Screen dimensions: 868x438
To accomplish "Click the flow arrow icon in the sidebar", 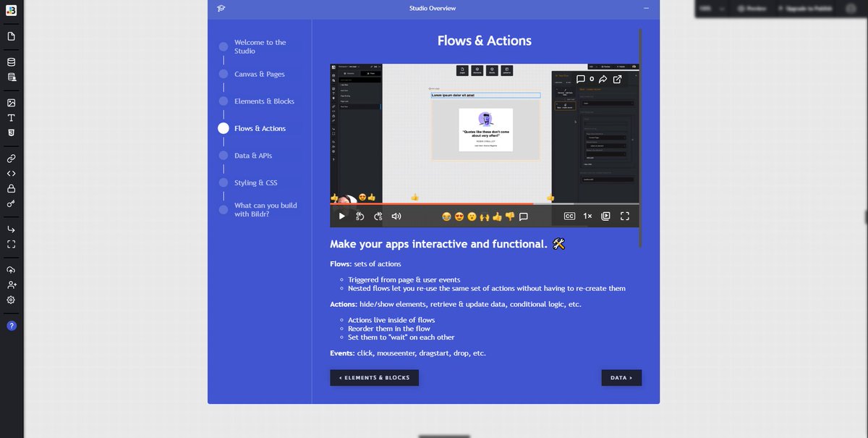I will pos(11,229).
